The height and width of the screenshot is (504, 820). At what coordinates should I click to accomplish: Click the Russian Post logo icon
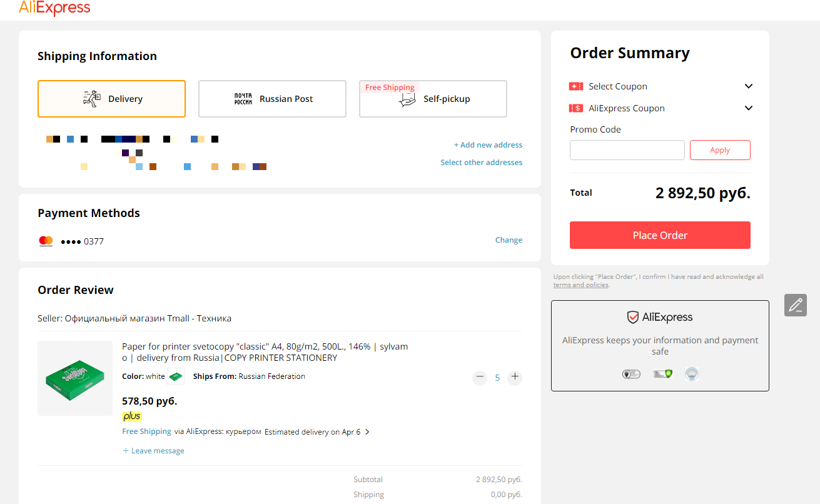243,99
